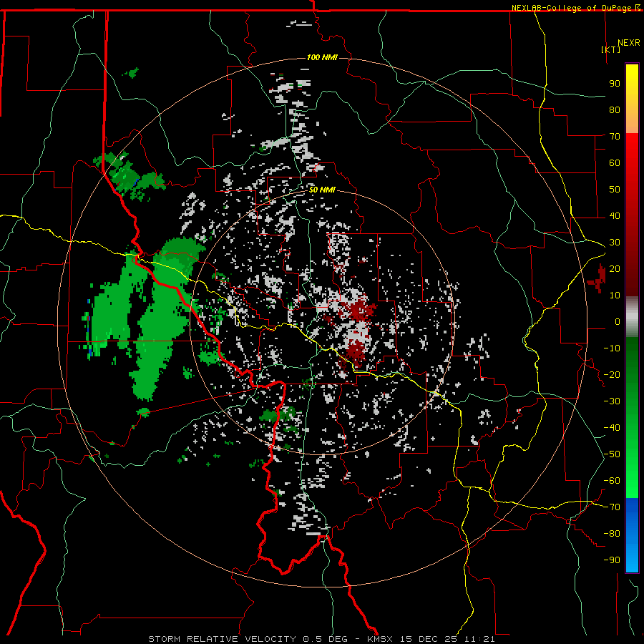Click the -20 value on velocity scale
This screenshot has width=644, height=644.
[612, 375]
